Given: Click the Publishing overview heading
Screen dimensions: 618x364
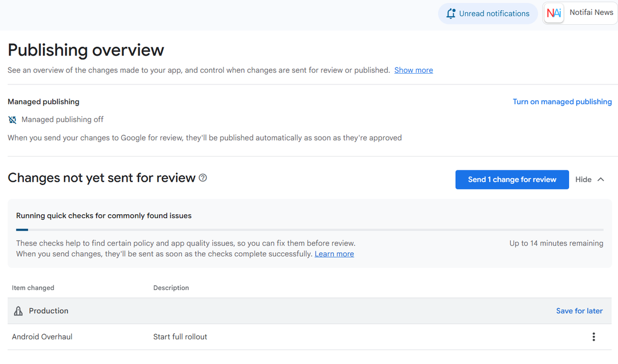Looking at the screenshot, I should (86, 50).
